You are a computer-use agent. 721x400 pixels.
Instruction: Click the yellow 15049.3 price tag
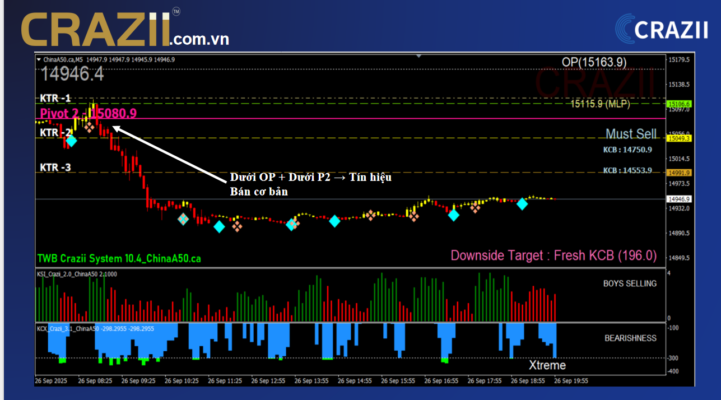click(x=679, y=138)
